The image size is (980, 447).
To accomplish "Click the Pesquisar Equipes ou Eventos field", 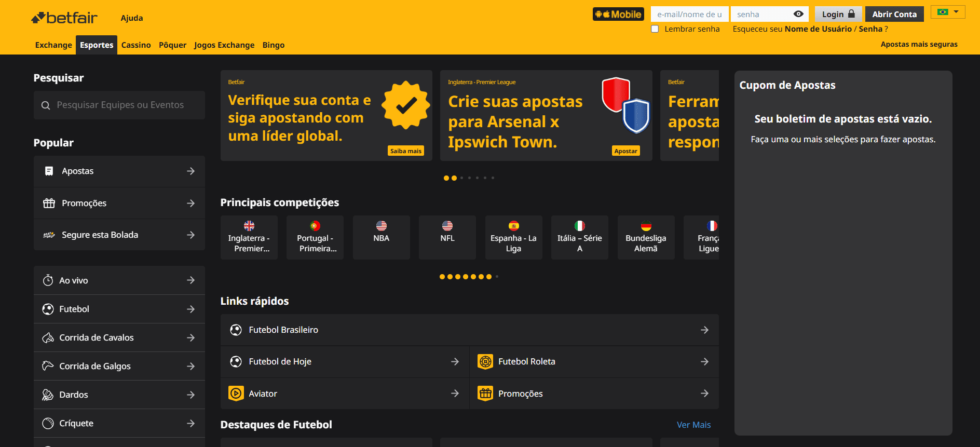I will [119, 105].
